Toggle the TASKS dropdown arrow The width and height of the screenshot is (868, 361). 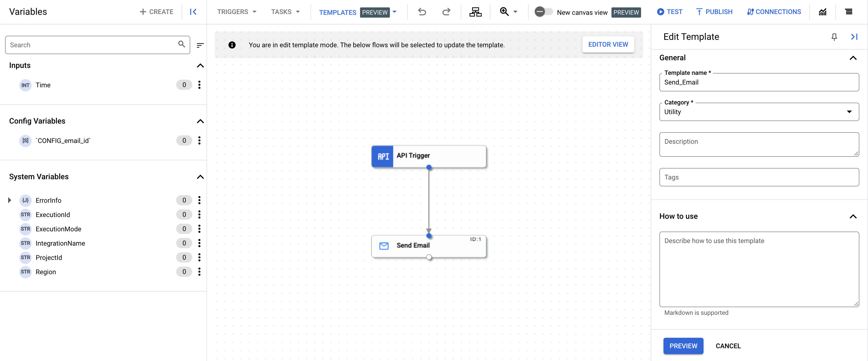(297, 12)
